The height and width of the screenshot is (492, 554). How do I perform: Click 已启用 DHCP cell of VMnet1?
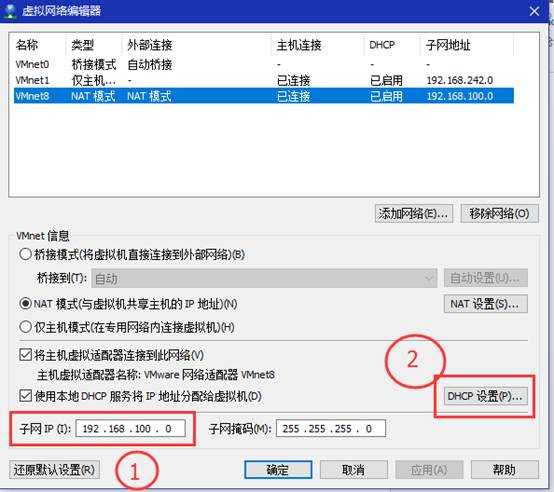coord(386,81)
